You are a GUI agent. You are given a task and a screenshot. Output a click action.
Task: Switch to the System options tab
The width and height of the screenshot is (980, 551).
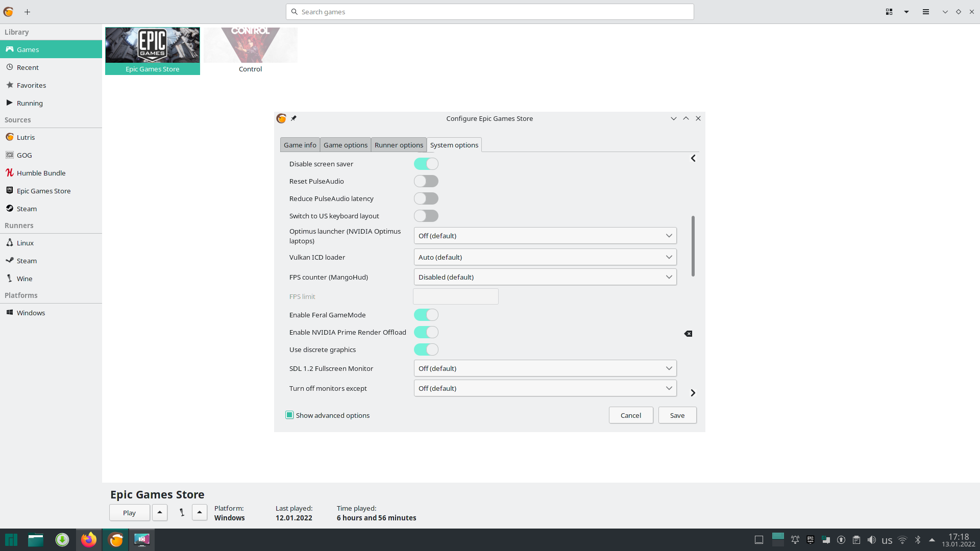(454, 145)
